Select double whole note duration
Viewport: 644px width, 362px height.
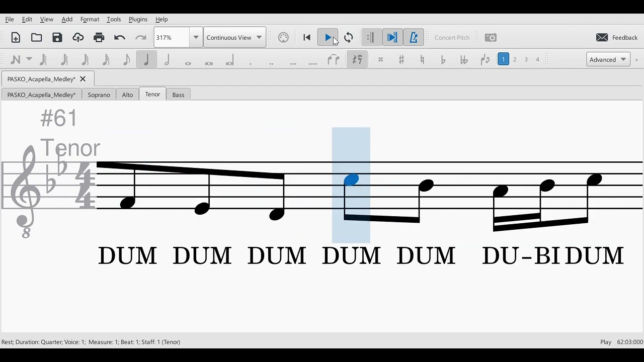[x=209, y=63]
